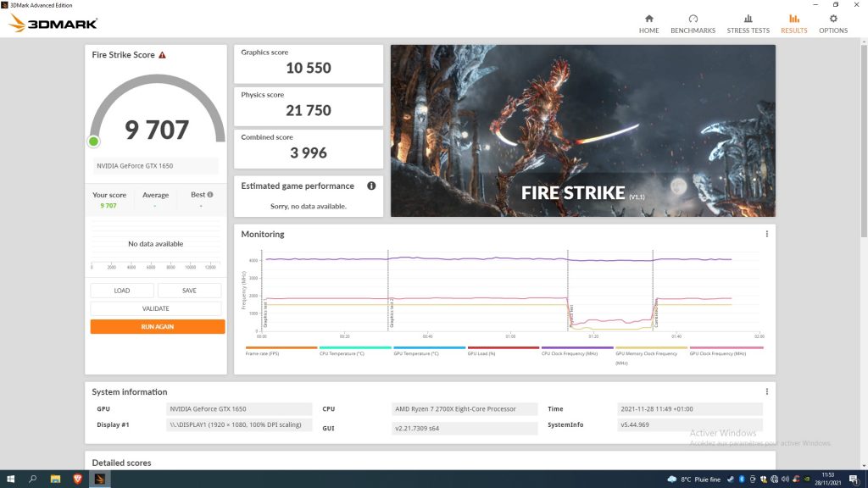Click the Validate button
Viewport: 868px width, 488px height.
pyautogui.click(x=156, y=308)
